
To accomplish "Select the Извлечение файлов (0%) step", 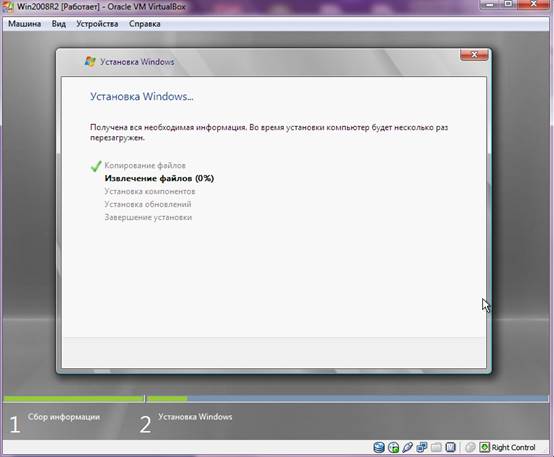I will coord(159,178).
